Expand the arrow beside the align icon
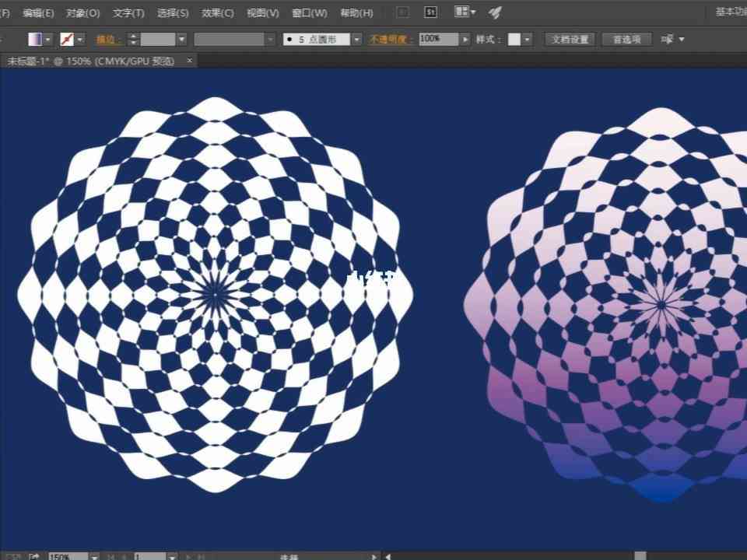This screenshot has width=747, height=560. [x=682, y=39]
